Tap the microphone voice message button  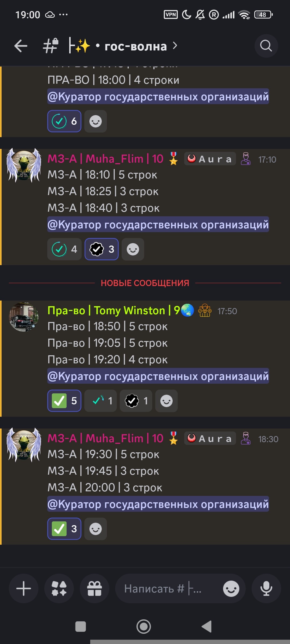266,588
